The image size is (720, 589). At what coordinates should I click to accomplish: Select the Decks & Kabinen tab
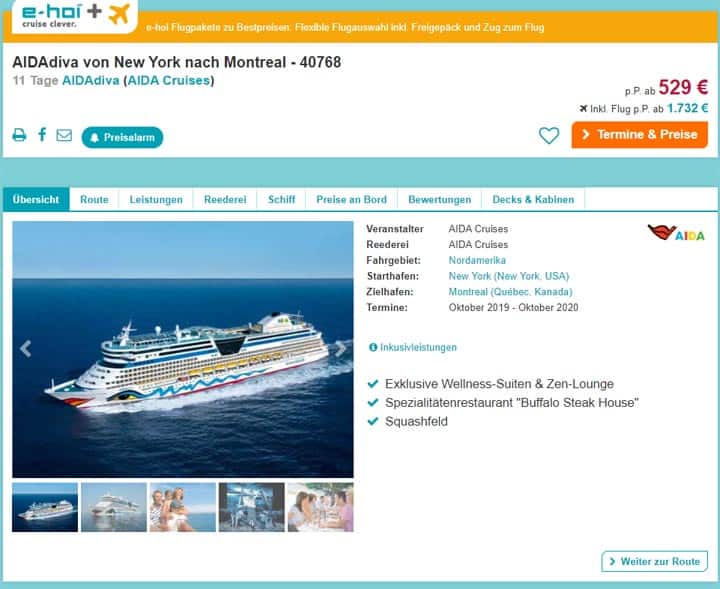click(x=533, y=200)
